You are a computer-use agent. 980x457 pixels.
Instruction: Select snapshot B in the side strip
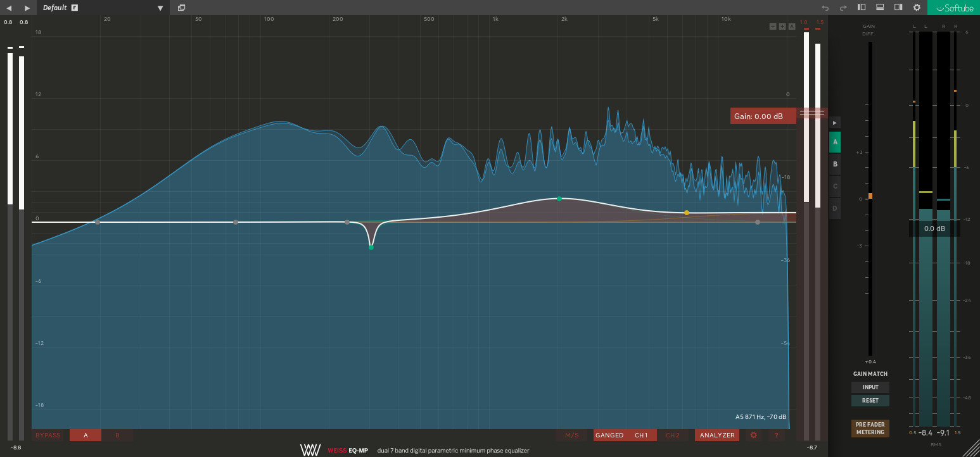pos(835,165)
